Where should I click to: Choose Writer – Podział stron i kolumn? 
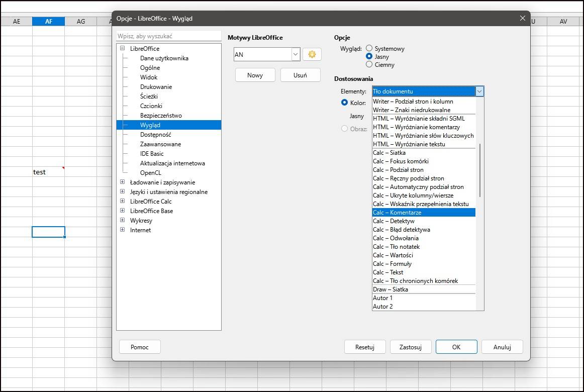point(424,101)
